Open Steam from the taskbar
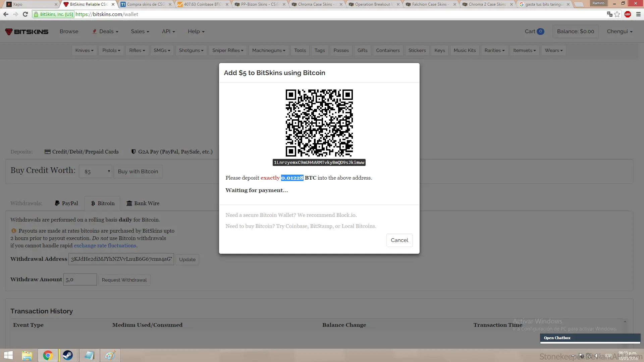Screen dimensions: 644x362 coord(68,355)
